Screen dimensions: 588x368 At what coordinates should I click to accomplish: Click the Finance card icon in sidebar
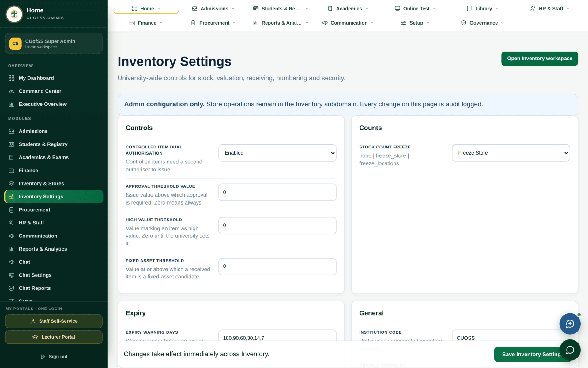11,171
